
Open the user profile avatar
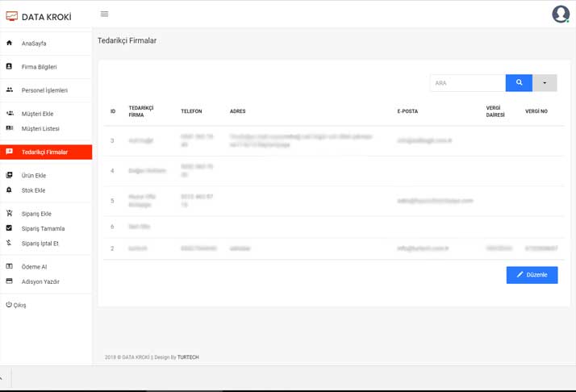coord(560,15)
